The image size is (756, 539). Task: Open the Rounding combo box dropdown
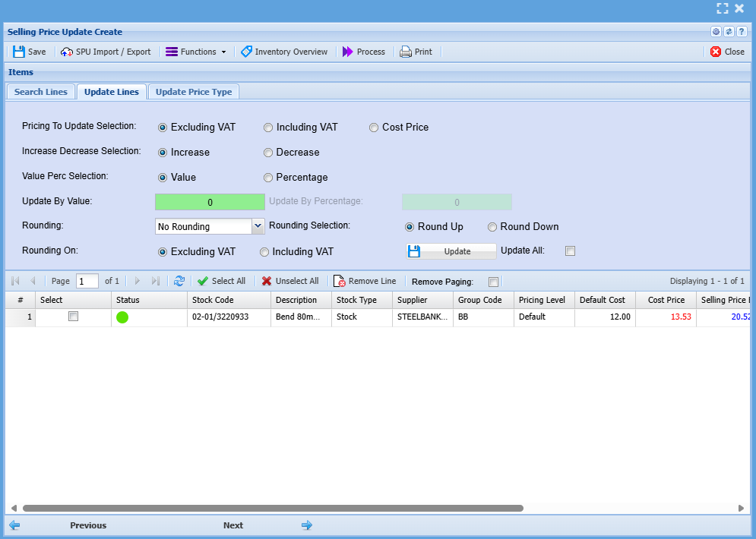tap(257, 226)
